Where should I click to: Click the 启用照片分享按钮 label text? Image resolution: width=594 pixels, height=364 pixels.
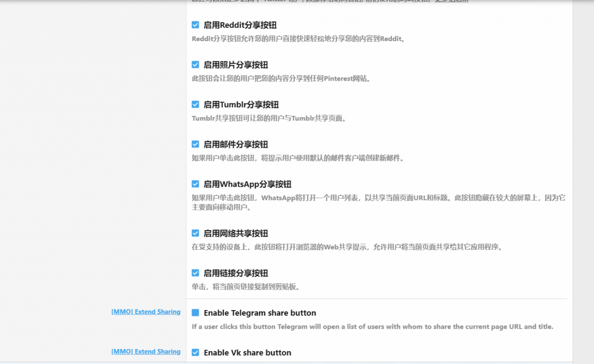pyautogui.click(x=236, y=65)
